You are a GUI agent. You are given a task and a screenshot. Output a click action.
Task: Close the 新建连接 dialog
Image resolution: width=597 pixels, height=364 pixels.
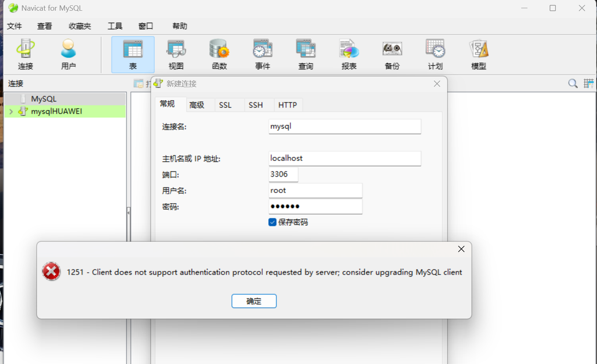[x=437, y=84]
